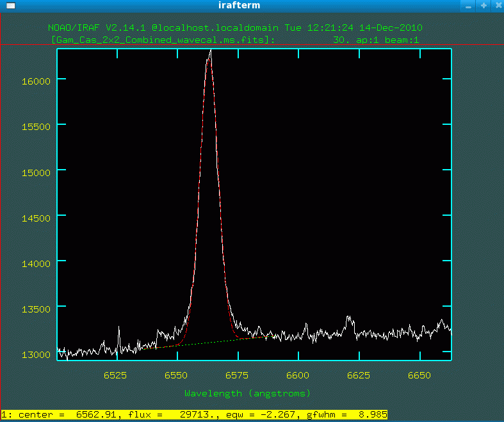Viewport: 504px width, 422px height.
Task: Click the 6600 wavelength tick label
Action: click(297, 374)
